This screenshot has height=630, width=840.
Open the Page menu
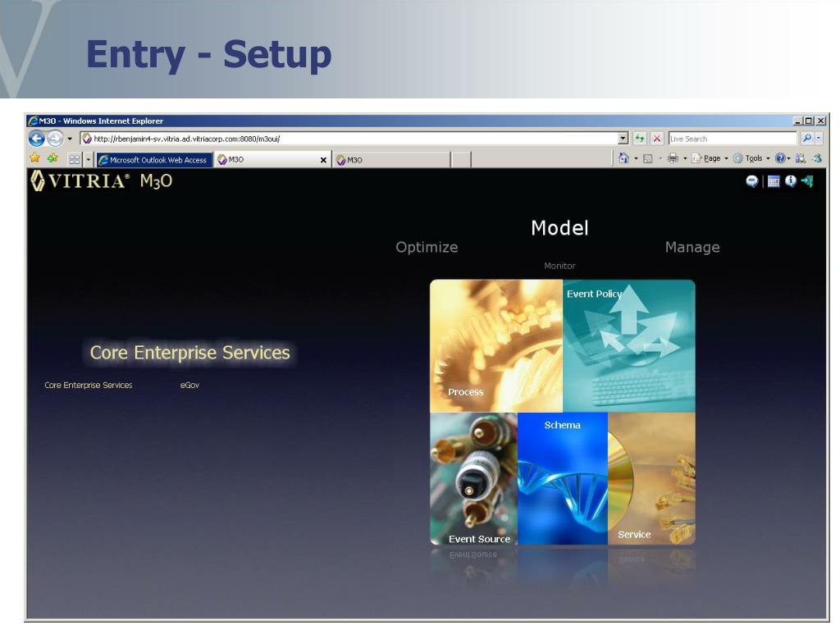pyautogui.click(x=709, y=158)
